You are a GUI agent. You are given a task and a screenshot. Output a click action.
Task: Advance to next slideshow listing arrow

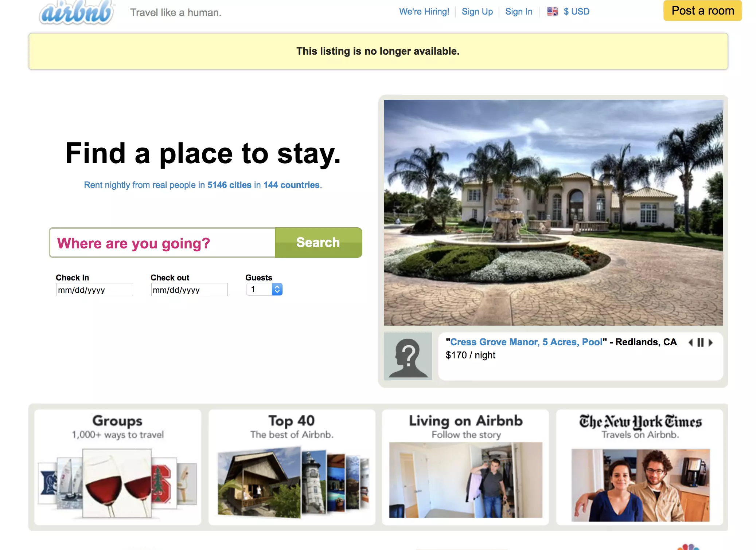(710, 342)
